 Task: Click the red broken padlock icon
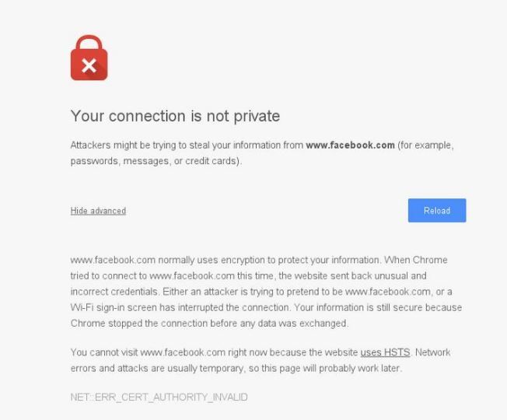click(x=89, y=58)
